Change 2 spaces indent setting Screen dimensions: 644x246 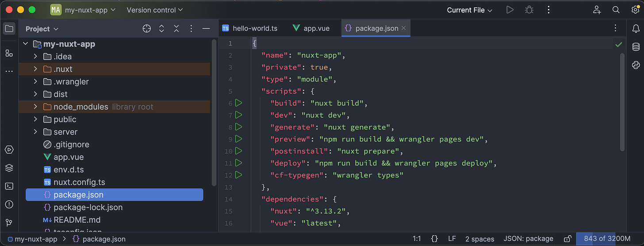click(x=480, y=239)
